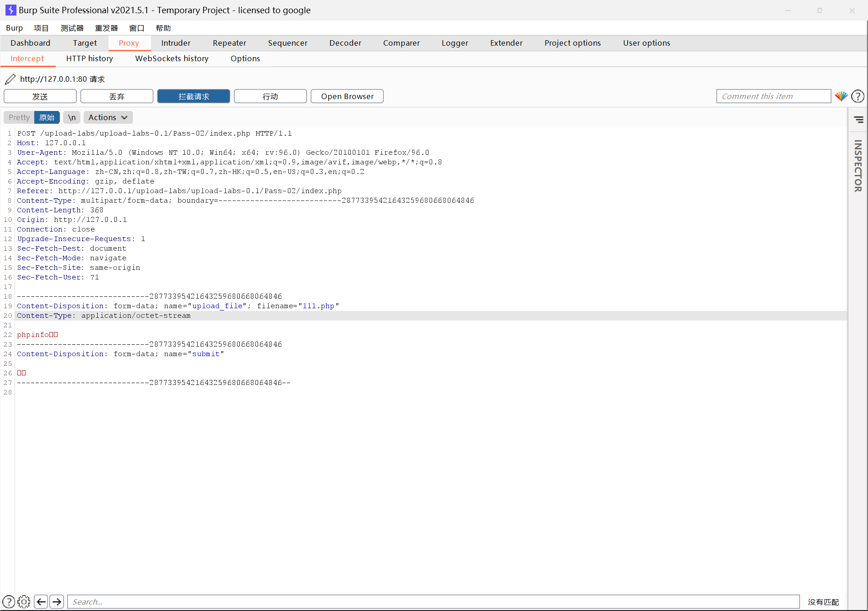This screenshot has width=868, height=611.
Task: Toggle the intercept request button
Action: [x=194, y=96]
